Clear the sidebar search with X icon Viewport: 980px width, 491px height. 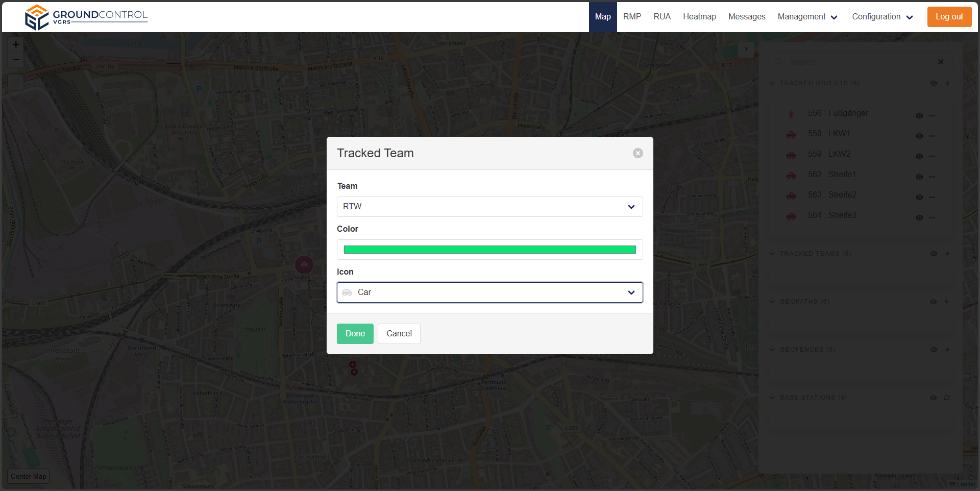tap(940, 62)
